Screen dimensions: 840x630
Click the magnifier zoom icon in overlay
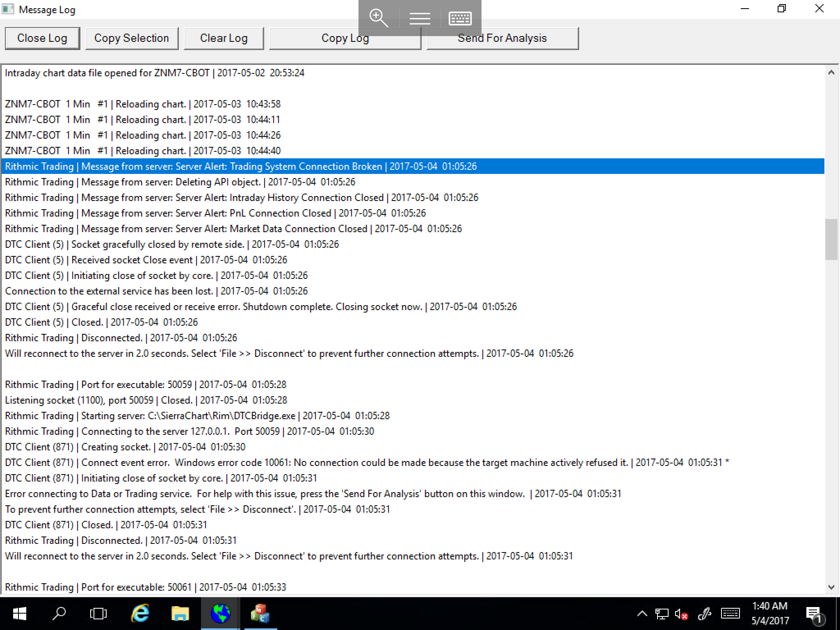[379, 18]
